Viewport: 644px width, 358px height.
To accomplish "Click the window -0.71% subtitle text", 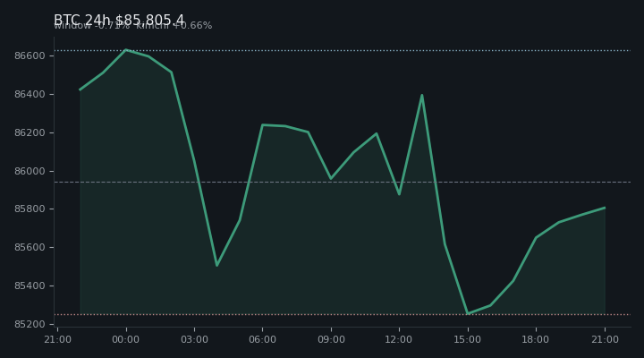I will (x=91, y=25).
